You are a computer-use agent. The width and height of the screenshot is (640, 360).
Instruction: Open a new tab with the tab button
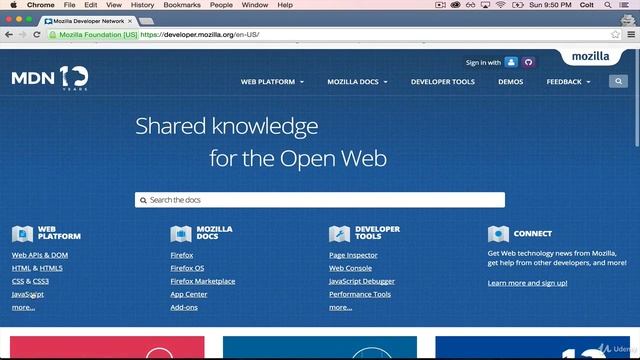click(x=146, y=21)
